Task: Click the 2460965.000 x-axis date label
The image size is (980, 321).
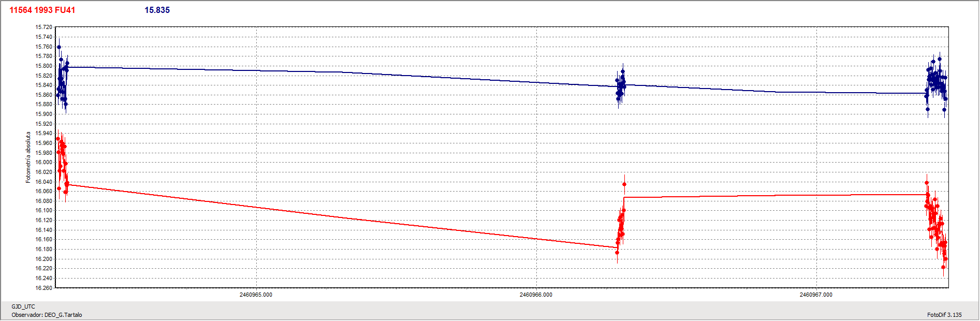Action: click(x=256, y=295)
